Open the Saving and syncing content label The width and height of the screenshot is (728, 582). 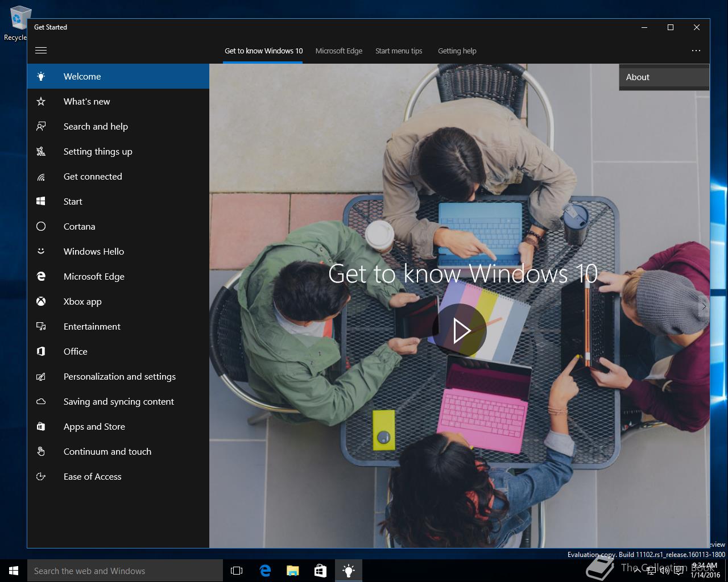[119, 401]
